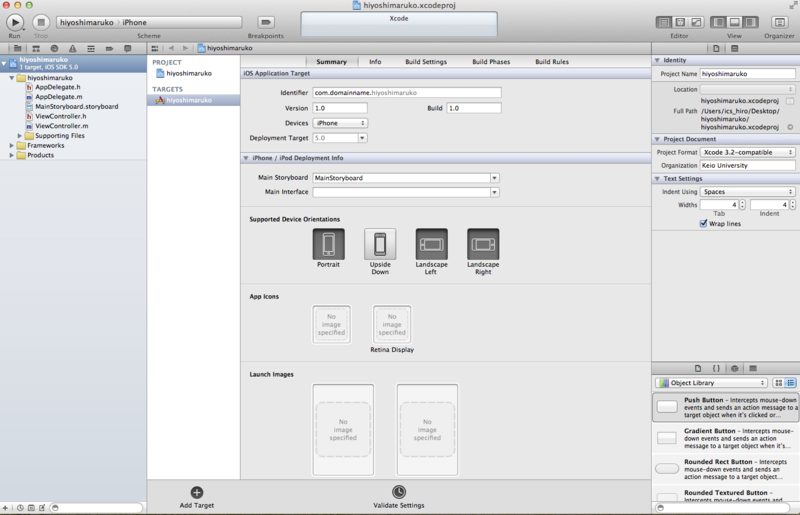800x515 pixels.
Task: Toggle the navigator pane visibility
Action: click(719, 22)
